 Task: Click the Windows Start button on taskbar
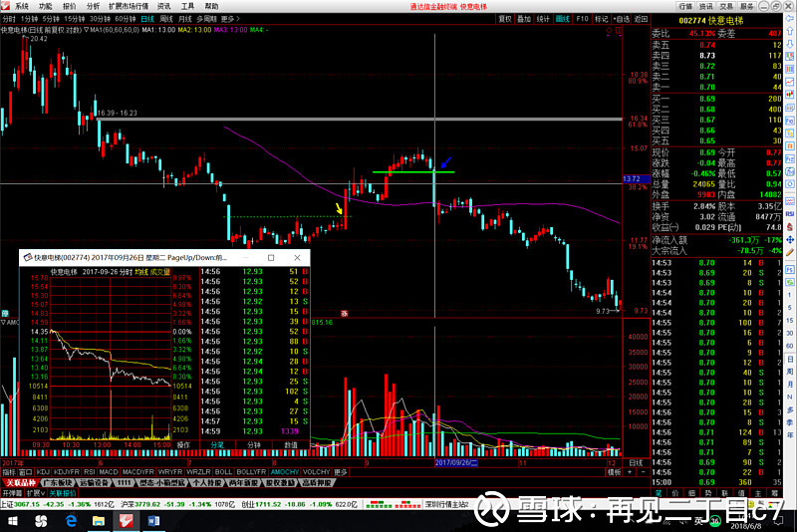point(11,522)
